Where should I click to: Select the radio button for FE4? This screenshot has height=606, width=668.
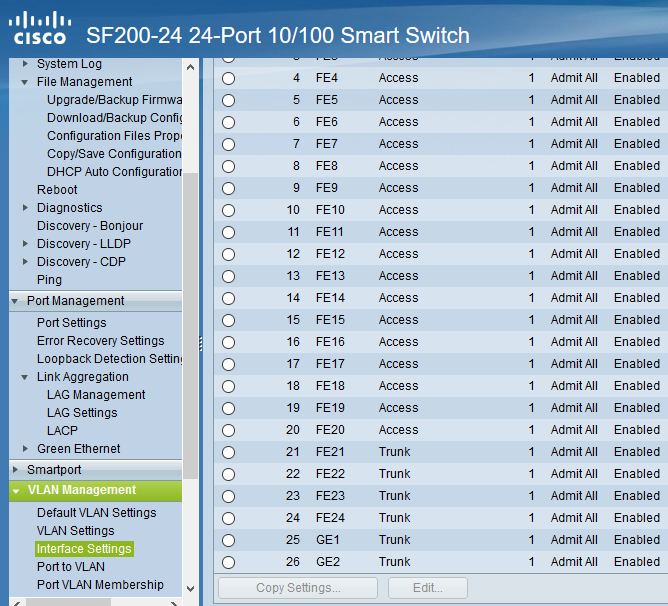229,78
